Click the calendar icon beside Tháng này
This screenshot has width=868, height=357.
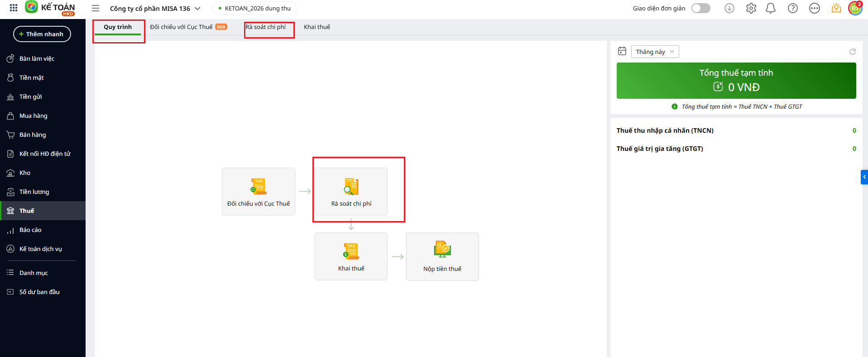(x=622, y=51)
